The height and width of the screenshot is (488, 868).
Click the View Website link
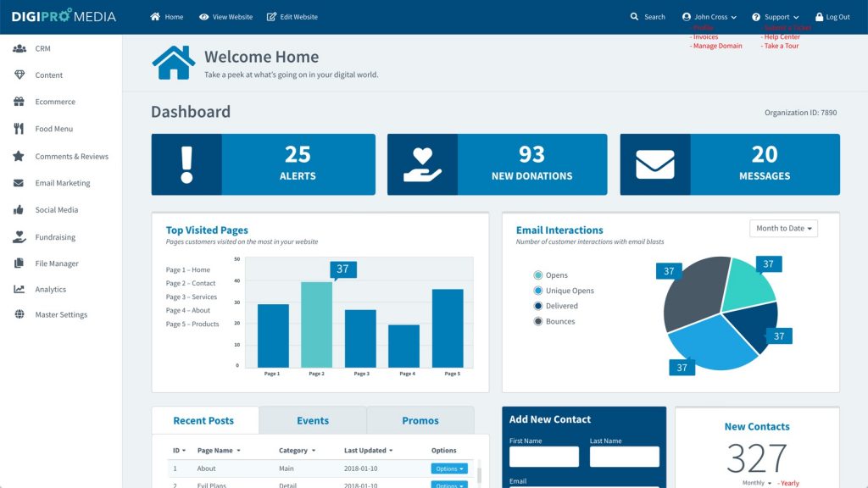coord(225,16)
